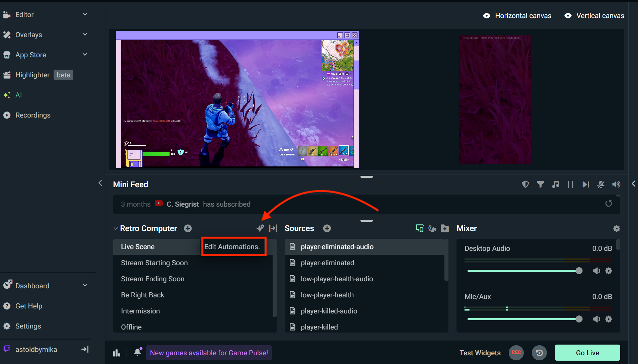The image size is (638, 364).
Task: Expand the Editor chevron
Action: [x=85, y=14]
